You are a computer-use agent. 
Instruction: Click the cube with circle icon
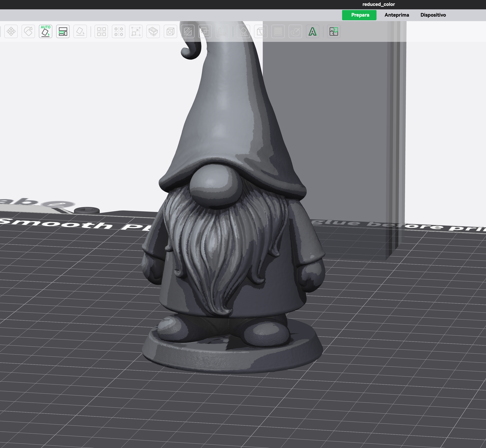pyautogui.click(x=170, y=31)
